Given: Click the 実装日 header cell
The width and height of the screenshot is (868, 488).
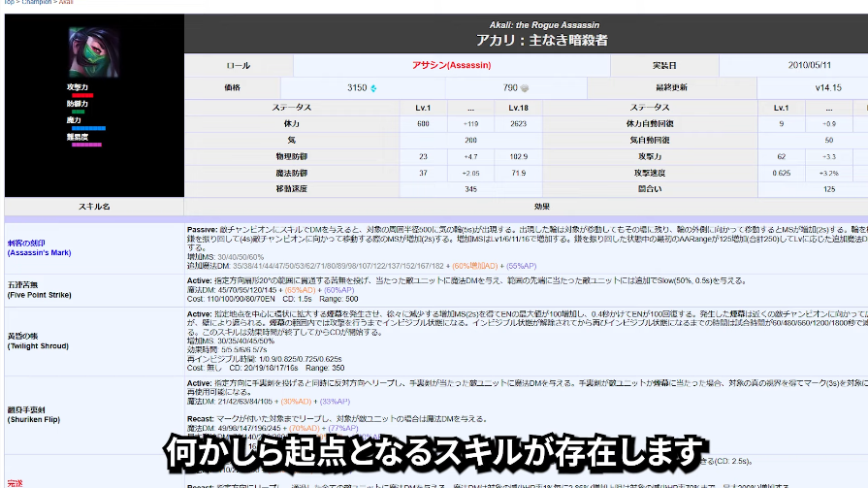Looking at the screenshot, I should click(664, 65).
